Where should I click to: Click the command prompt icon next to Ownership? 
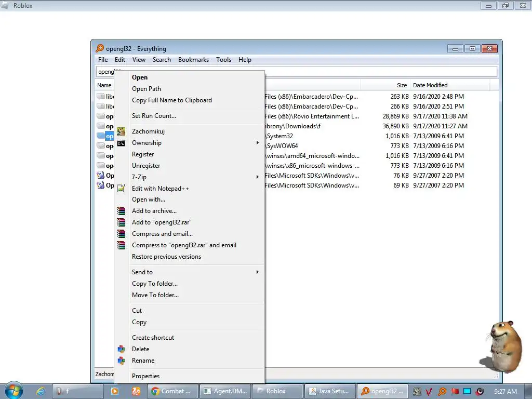(x=121, y=143)
